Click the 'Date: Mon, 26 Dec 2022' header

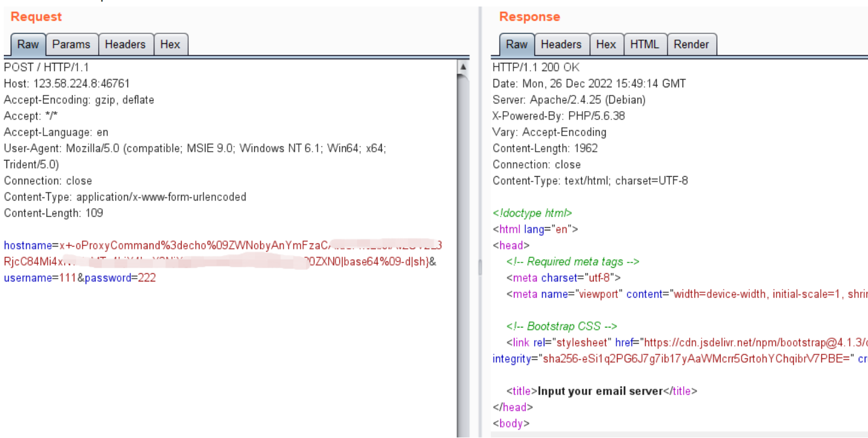[x=589, y=83]
